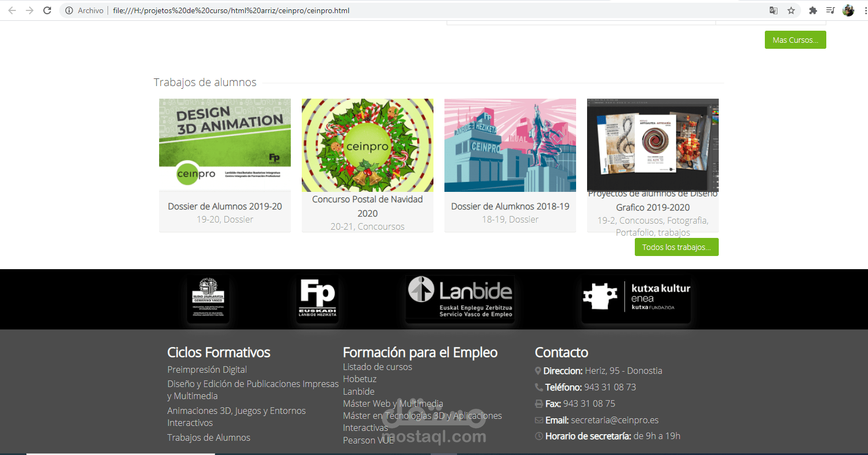Viewport: 868px width, 455px height.
Task: Open the graphic design projects thumbnail
Action: [x=653, y=145]
